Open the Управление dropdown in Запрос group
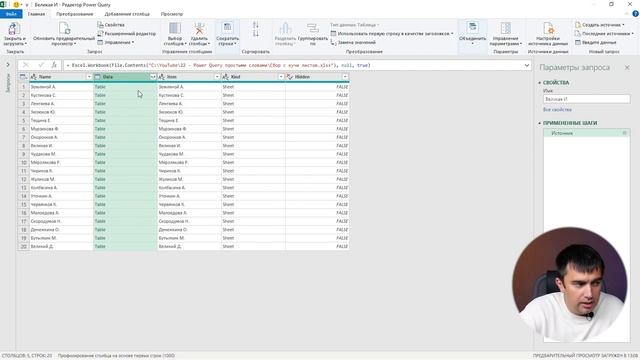 pyautogui.click(x=116, y=42)
